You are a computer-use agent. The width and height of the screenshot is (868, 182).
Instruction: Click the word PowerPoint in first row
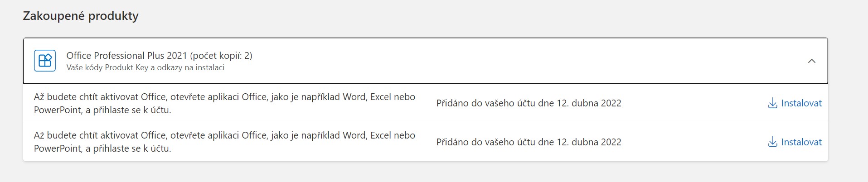[x=58, y=110]
